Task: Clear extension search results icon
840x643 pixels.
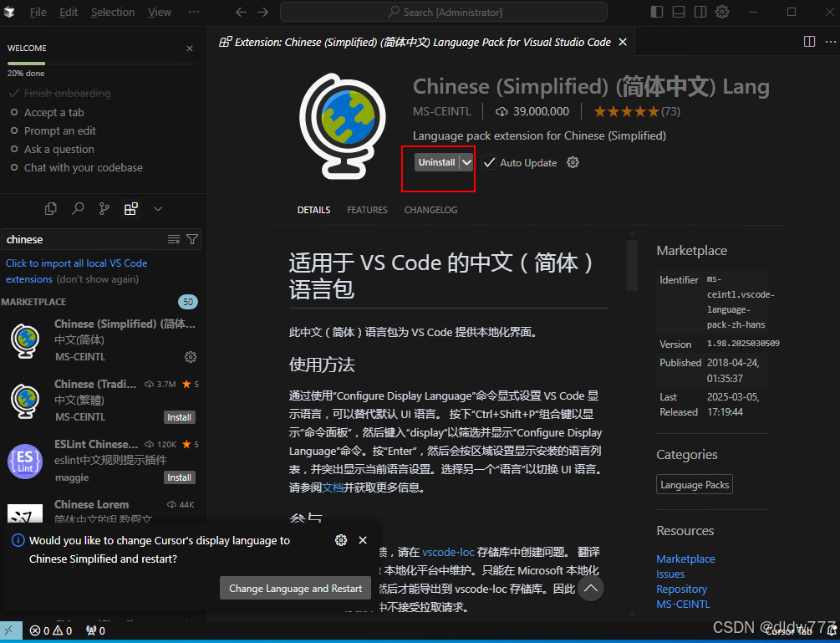Action: click(174, 239)
